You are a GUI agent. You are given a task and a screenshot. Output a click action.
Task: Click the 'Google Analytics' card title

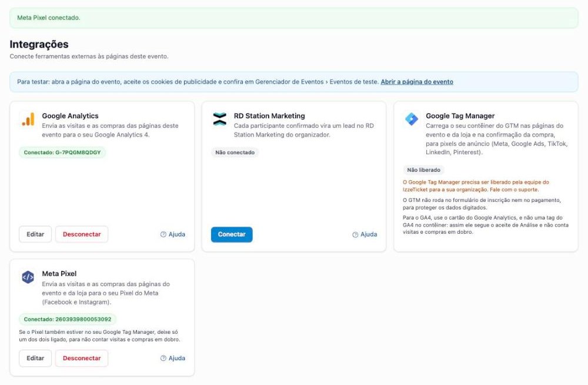click(70, 116)
